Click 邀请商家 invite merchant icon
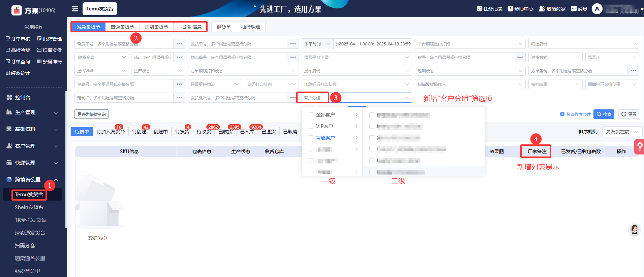Image resolution: width=644 pixels, height=277 pixels. tap(542, 9)
